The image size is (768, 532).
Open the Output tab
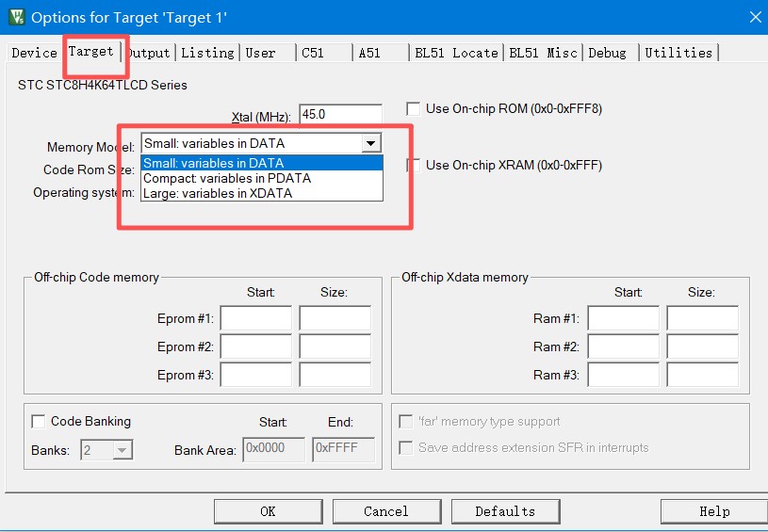[x=151, y=53]
